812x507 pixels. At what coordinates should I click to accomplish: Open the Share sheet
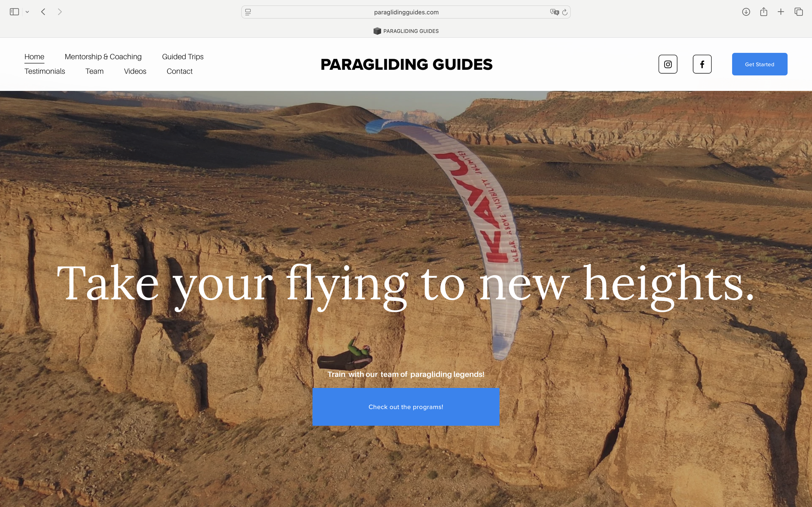click(x=764, y=12)
